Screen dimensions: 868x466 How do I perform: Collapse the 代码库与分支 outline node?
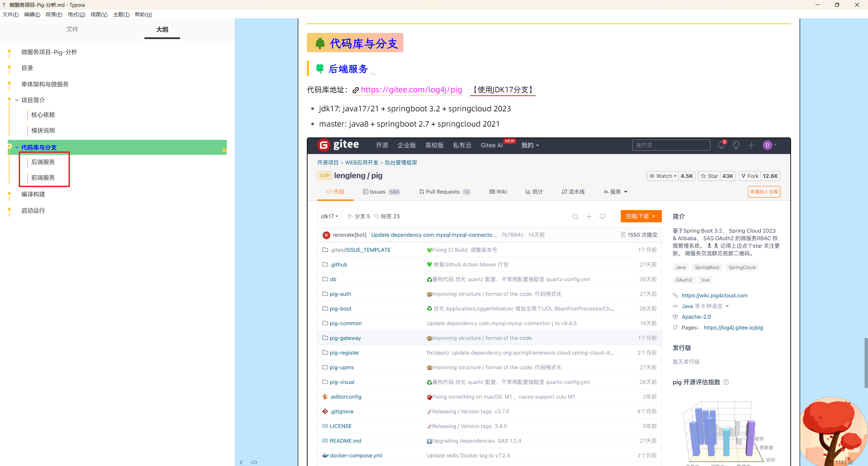click(17, 147)
